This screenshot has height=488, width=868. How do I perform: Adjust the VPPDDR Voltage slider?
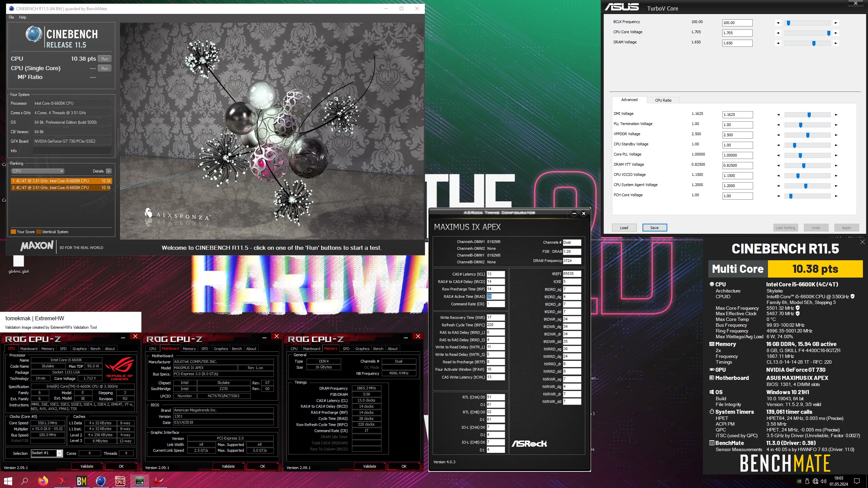click(807, 135)
